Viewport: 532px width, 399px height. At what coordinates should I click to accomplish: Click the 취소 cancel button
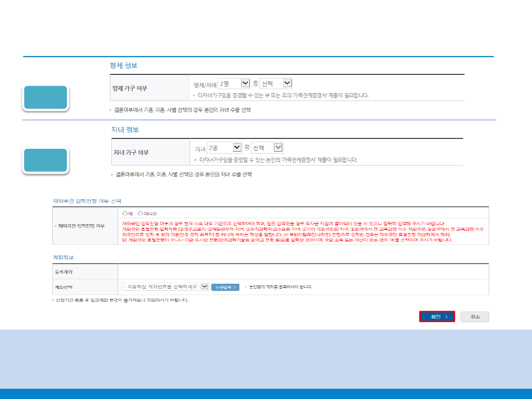click(x=474, y=317)
